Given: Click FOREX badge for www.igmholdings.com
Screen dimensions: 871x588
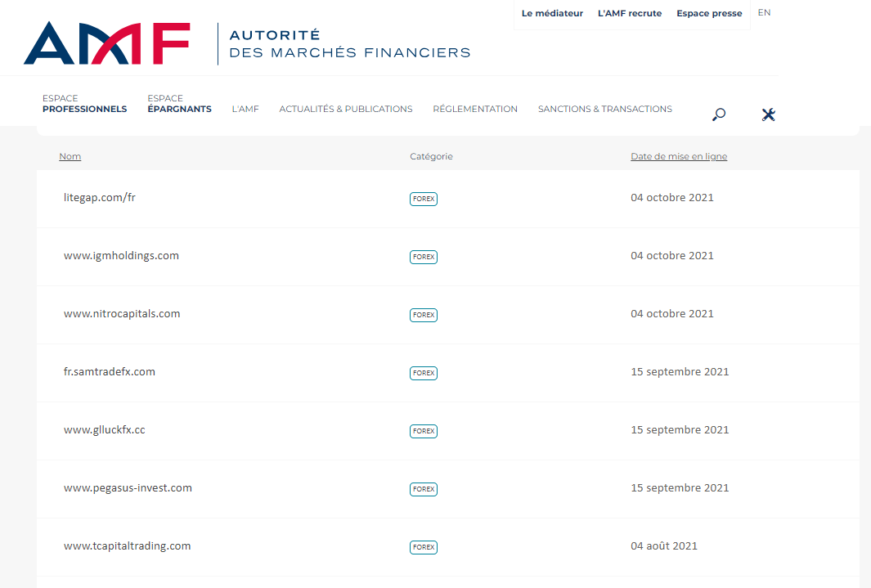Looking at the screenshot, I should pyautogui.click(x=424, y=257).
